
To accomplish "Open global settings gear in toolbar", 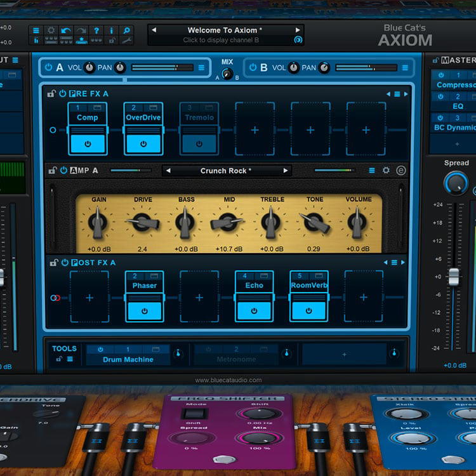I will (51, 30).
